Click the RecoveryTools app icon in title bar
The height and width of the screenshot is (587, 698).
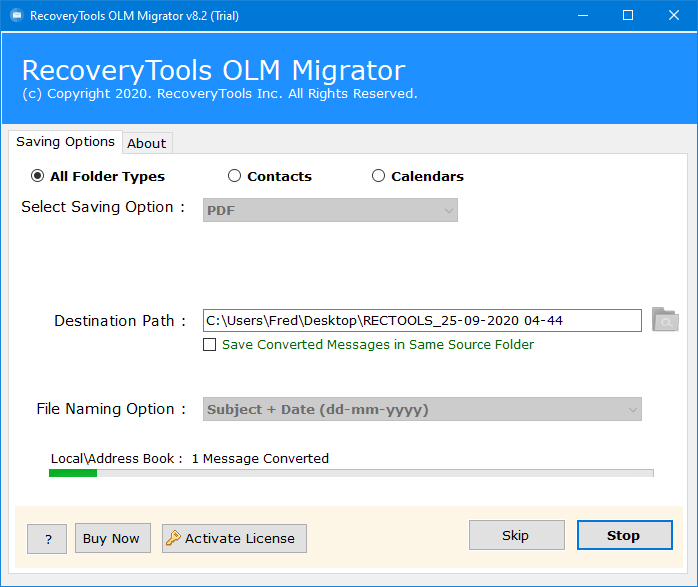pyautogui.click(x=17, y=16)
